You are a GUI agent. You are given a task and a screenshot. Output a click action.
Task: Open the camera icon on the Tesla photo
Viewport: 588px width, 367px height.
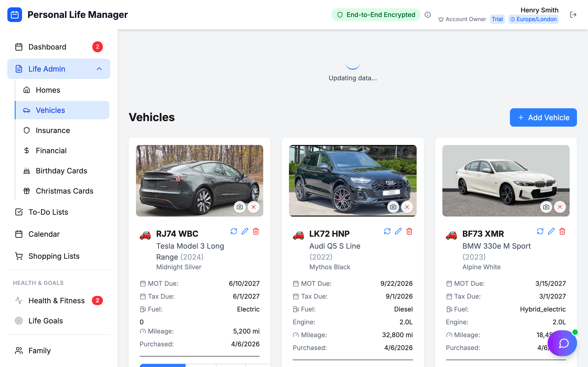coord(240,207)
